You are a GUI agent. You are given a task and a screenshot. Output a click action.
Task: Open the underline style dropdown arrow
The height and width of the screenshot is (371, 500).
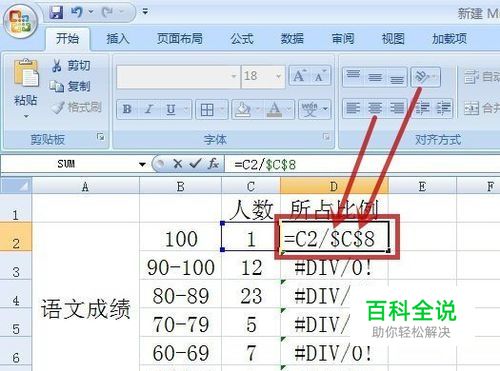186,109
